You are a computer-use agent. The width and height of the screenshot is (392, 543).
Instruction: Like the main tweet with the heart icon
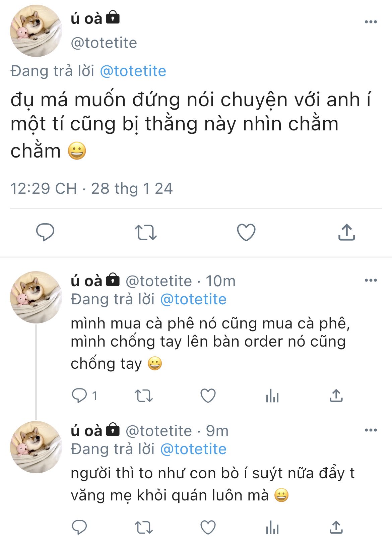point(246,232)
